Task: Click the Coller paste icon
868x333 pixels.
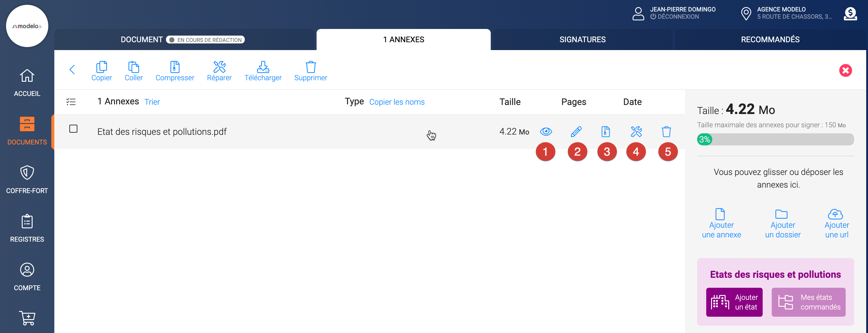Action: coord(133,67)
